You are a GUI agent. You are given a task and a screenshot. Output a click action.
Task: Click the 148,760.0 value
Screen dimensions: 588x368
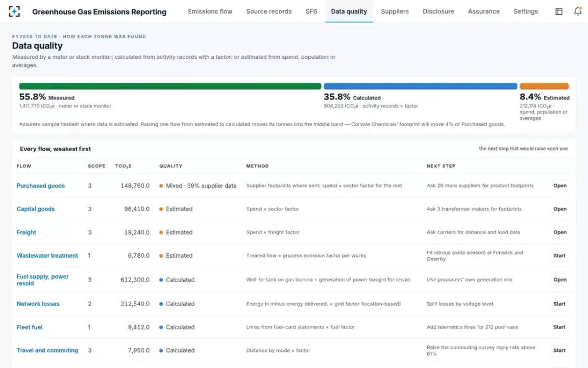[135, 186]
